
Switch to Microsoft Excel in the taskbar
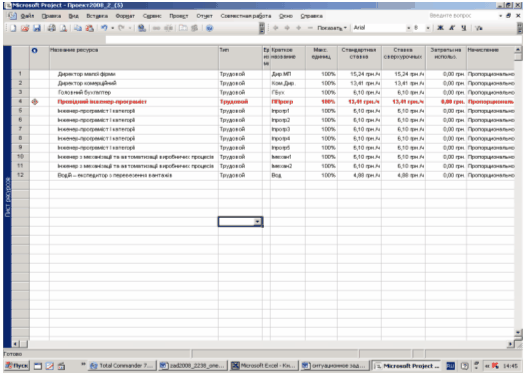(264, 366)
